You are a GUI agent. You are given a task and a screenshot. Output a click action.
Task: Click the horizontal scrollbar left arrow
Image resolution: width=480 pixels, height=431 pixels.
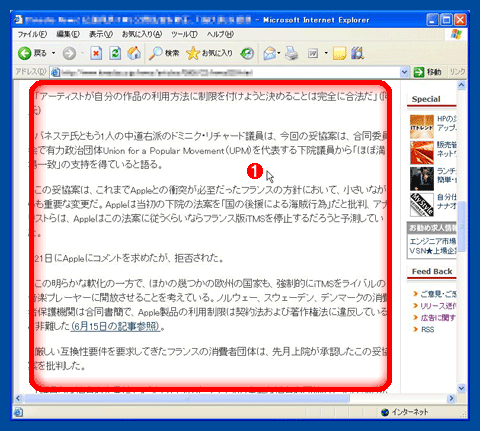[x=18, y=398]
